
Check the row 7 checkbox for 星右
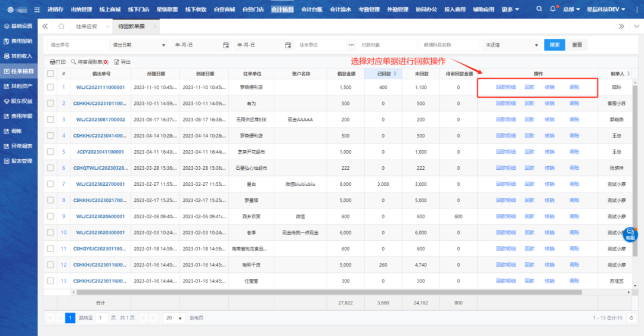(50, 184)
